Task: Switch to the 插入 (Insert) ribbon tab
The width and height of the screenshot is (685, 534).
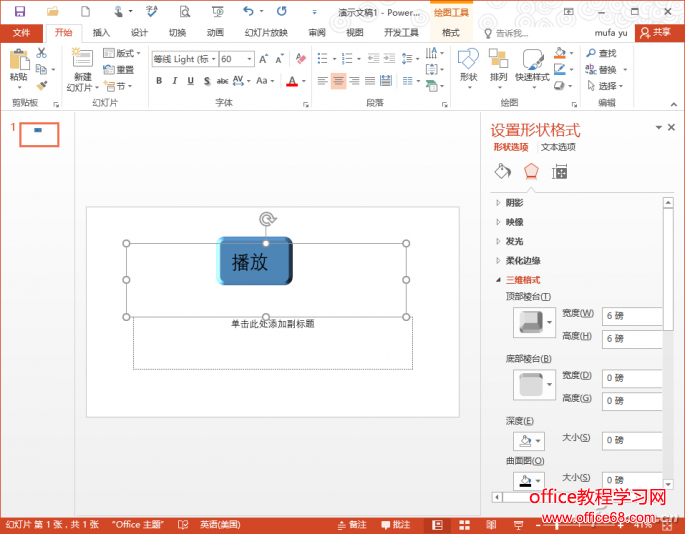Action: (x=101, y=32)
